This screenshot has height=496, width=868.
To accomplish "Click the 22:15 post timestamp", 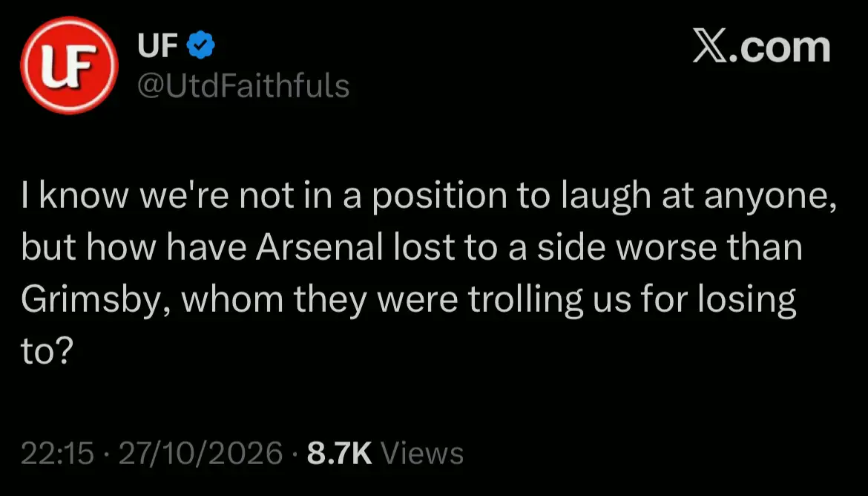I will pos(58,453).
